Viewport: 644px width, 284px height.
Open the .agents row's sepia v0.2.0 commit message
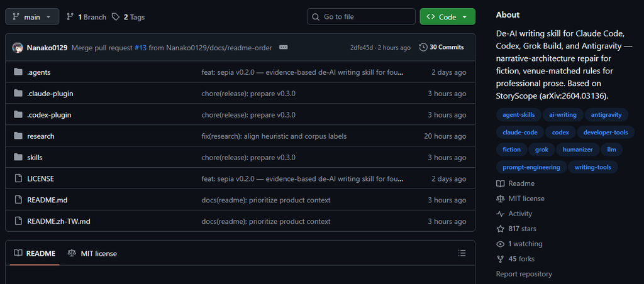(x=303, y=72)
